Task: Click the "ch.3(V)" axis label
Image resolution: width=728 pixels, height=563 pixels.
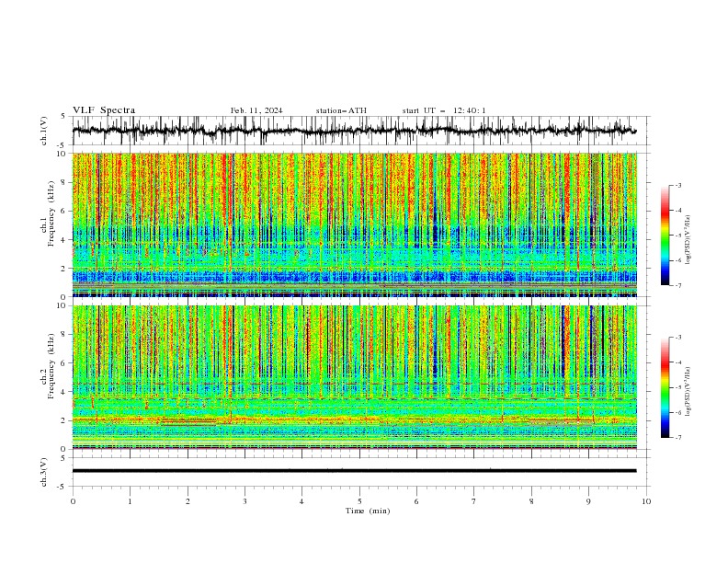Action: pos(44,472)
